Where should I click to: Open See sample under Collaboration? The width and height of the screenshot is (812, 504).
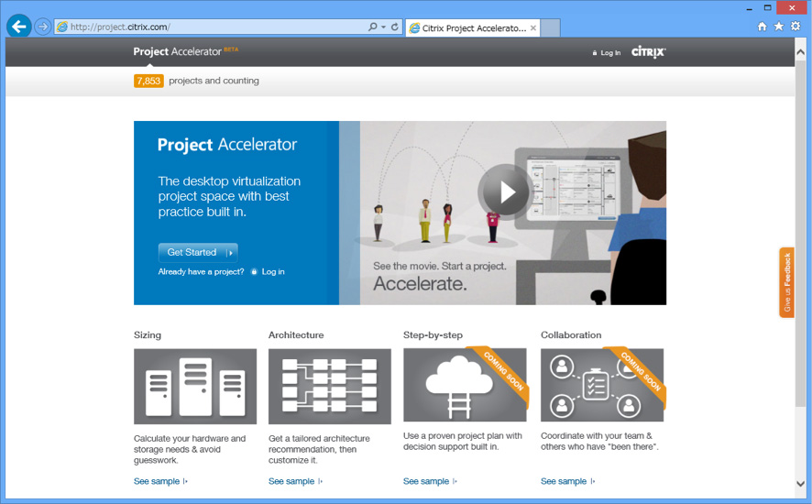[x=567, y=481]
